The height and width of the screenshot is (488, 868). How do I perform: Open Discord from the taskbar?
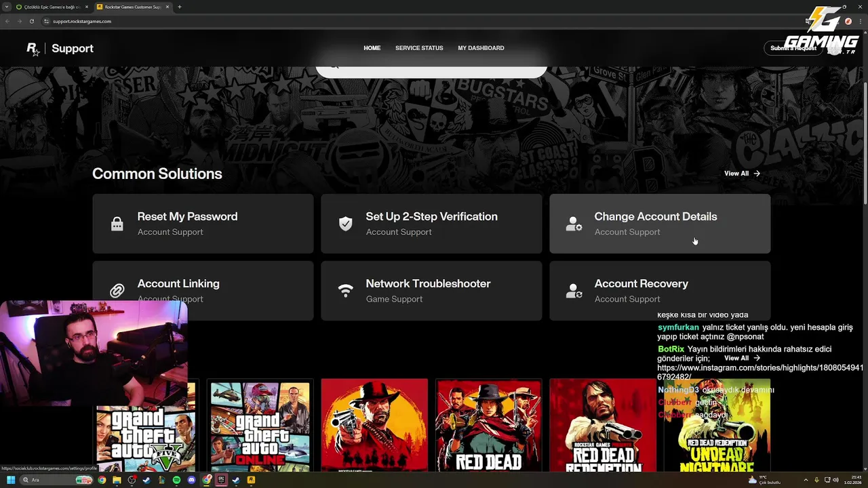click(x=191, y=480)
